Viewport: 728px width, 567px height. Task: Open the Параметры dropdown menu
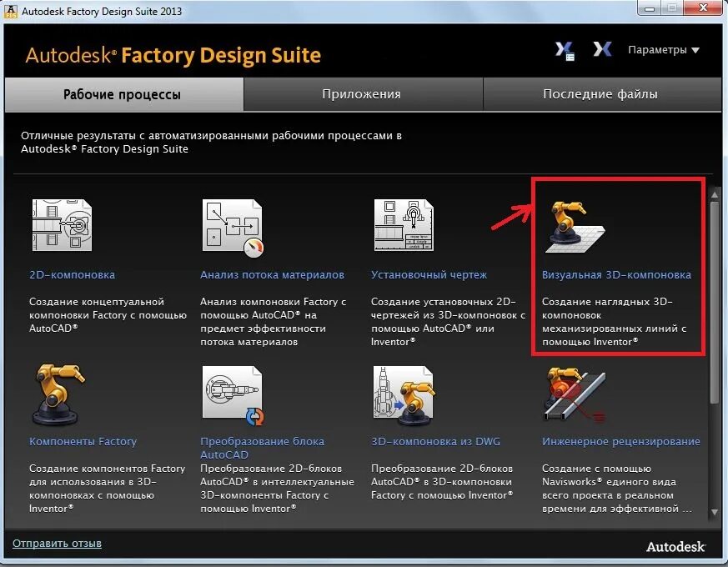tap(664, 50)
